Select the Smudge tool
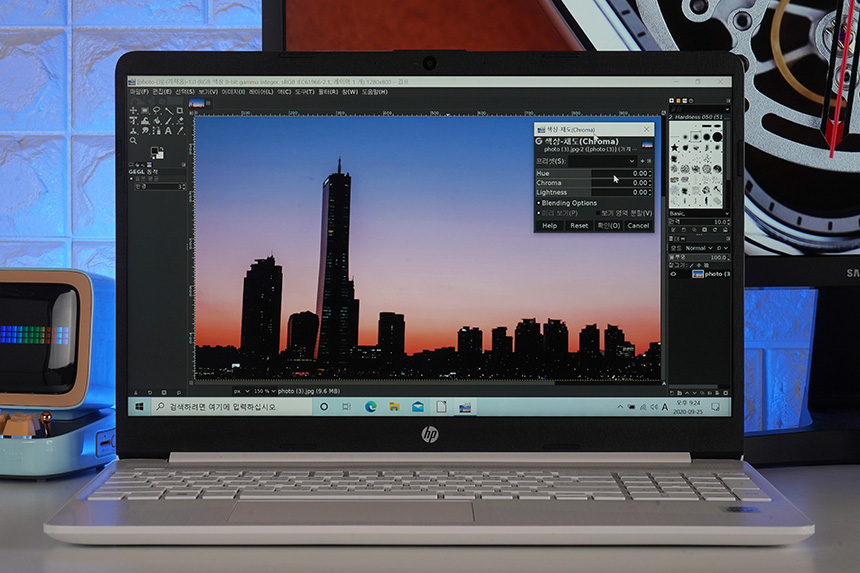This screenshot has height=573, width=860. point(145,131)
